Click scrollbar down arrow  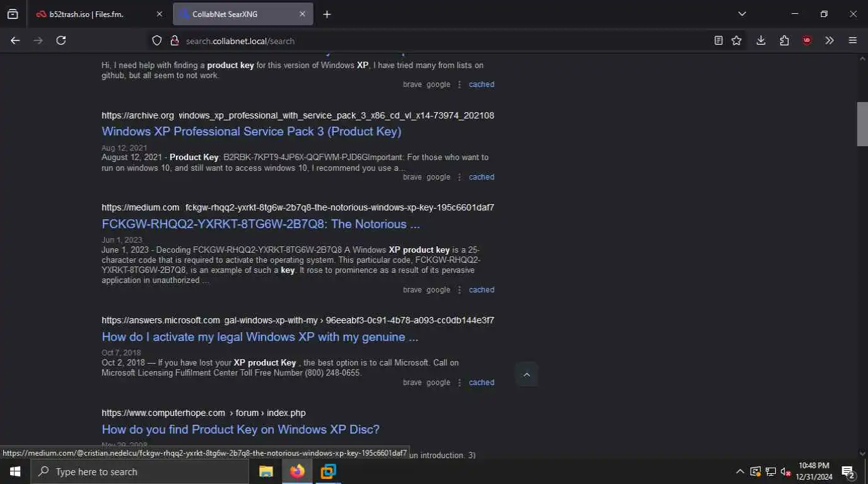point(862,452)
